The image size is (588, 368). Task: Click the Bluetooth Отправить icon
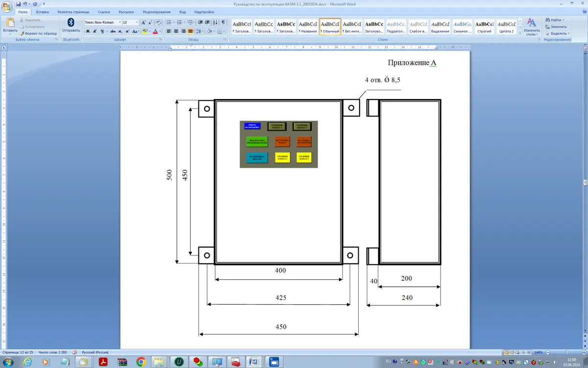71,25
